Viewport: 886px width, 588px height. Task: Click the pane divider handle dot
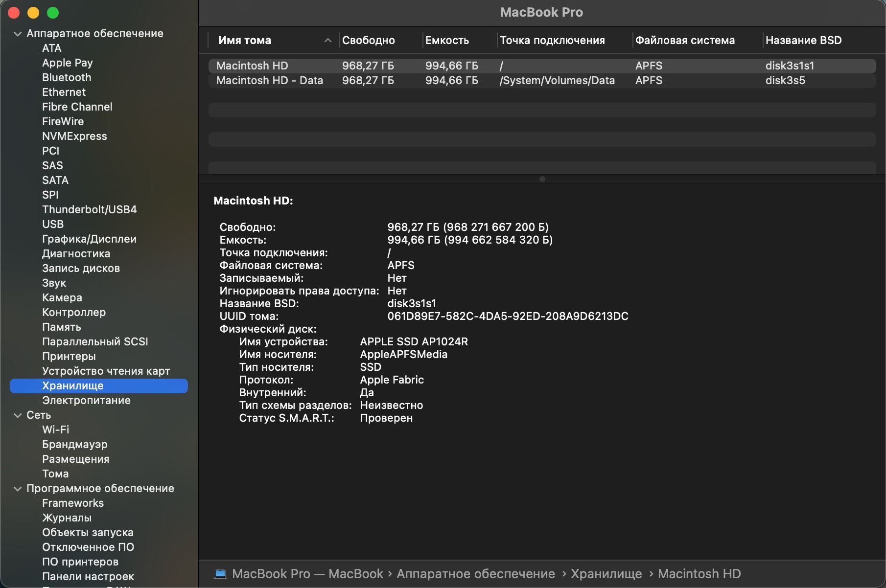point(542,179)
